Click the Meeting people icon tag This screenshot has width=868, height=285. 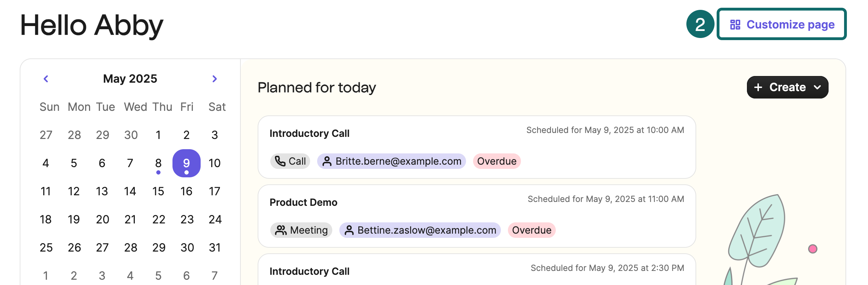pos(301,230)
